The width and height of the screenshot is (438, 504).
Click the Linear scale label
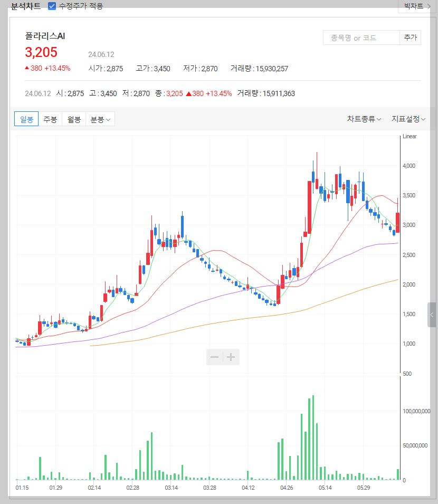coord(410,136)
